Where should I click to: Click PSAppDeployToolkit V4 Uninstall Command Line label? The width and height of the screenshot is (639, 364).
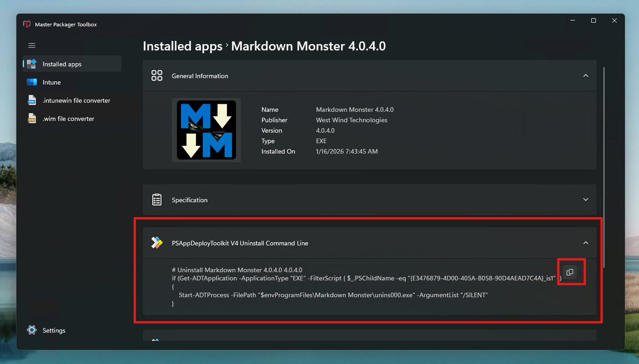pos(240,243)
